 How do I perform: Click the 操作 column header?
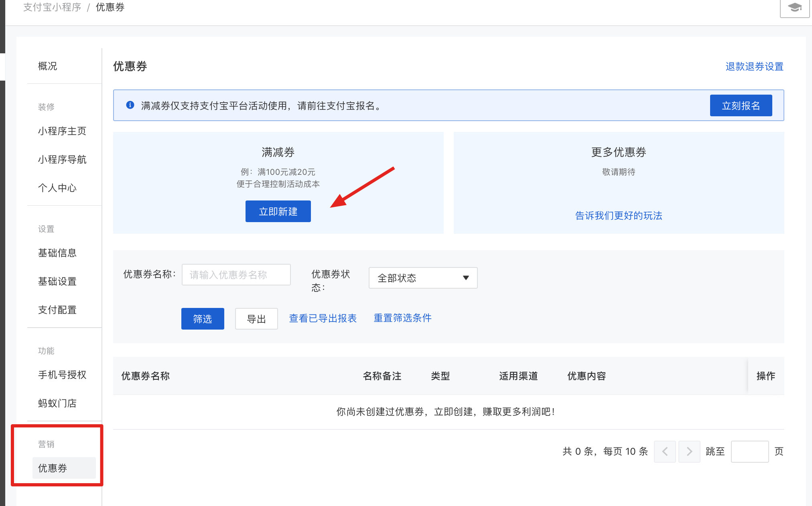(766, 376)
